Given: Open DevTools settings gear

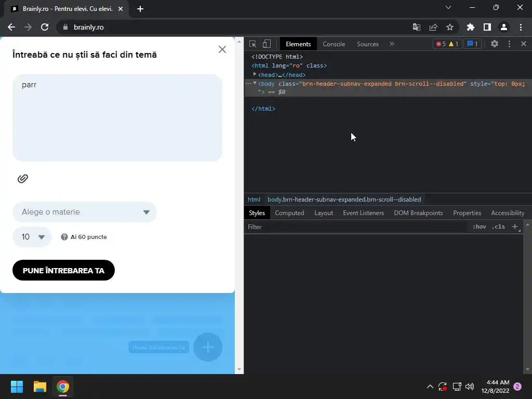Looking at the screenshot, I should click(495, 44).
